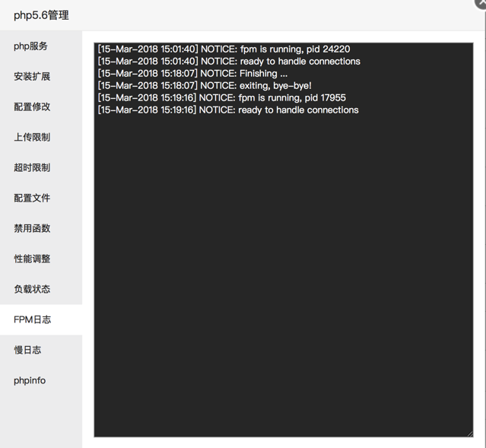Screen dimensions: 486x448
Task: Close the php5.6管理 dialog
Action: pos(481,3)
